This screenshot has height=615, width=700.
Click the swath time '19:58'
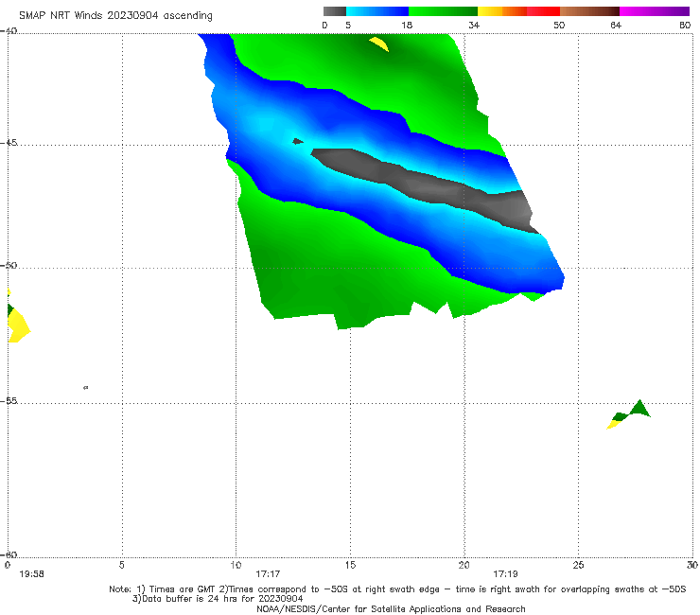click(x=32, y=574)
